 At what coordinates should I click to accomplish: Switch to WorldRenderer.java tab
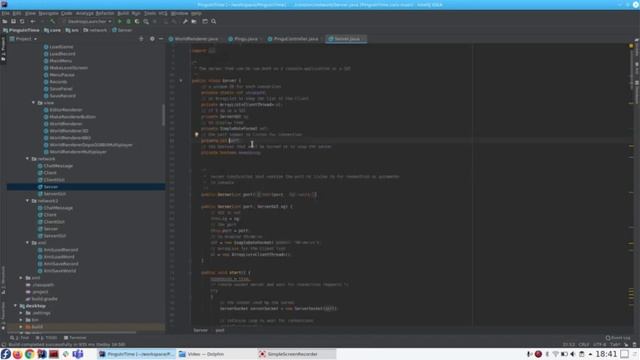[x=196, y=39]
